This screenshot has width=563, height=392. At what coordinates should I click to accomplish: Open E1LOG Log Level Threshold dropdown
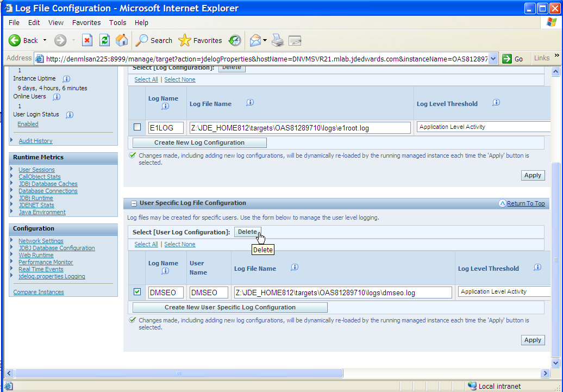(x=483, y=127)
